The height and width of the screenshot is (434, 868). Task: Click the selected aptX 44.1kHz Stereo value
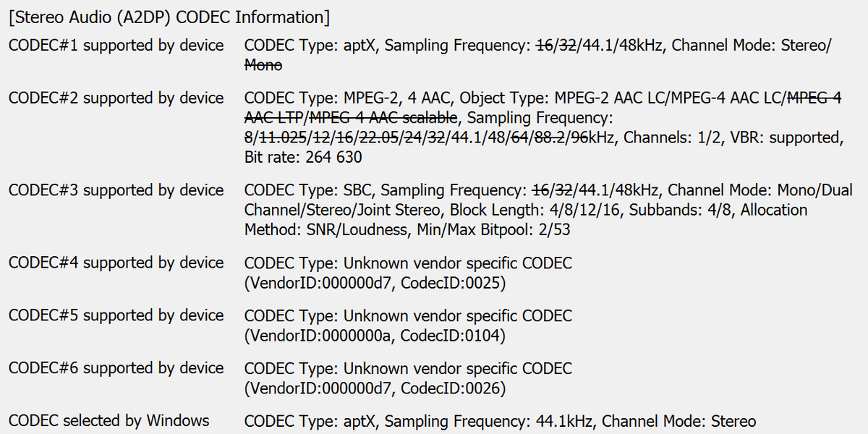click(x=500, y=421)
